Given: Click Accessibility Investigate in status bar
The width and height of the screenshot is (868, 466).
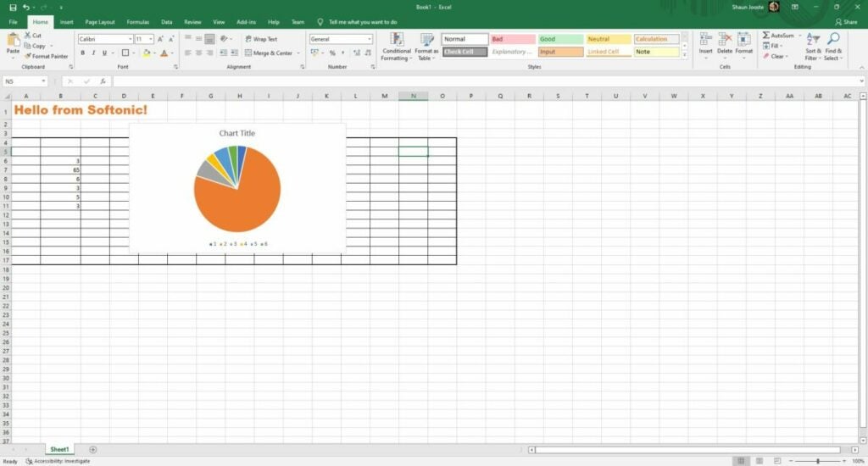Looking at the screenshot, I should click(x=58, y=461).
